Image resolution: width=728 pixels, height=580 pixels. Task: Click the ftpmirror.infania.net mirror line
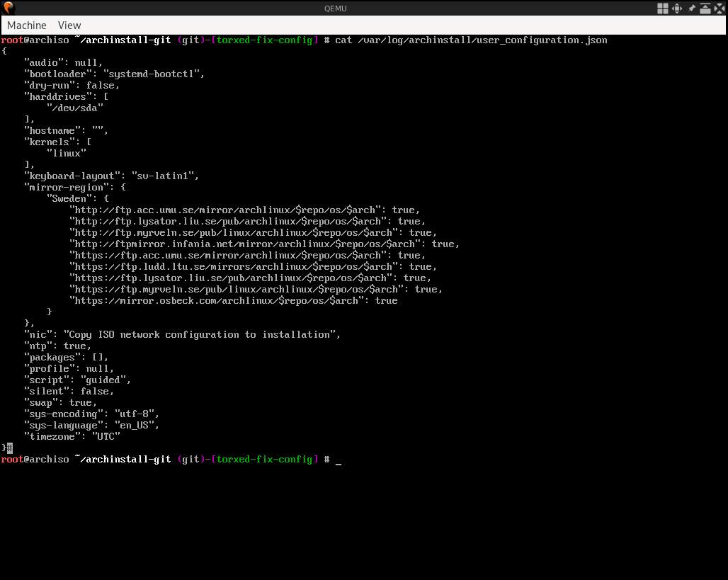click(264, 244)
